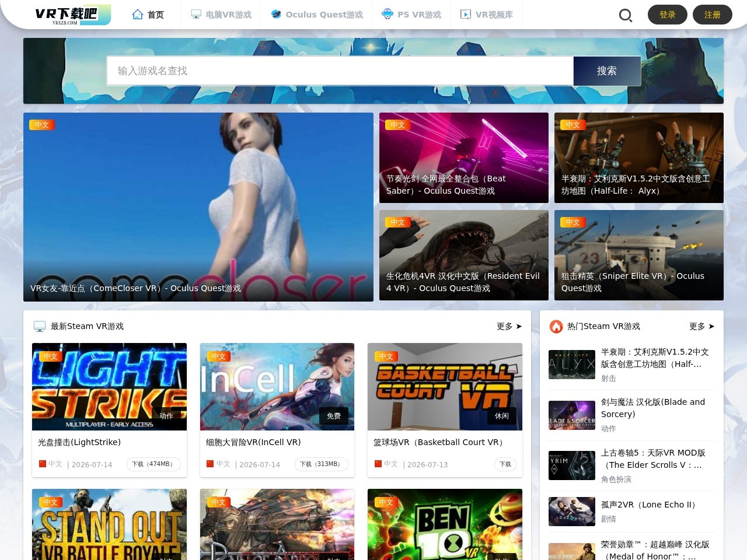Click the Alyx thumbnail in hot list

point(572,365)
